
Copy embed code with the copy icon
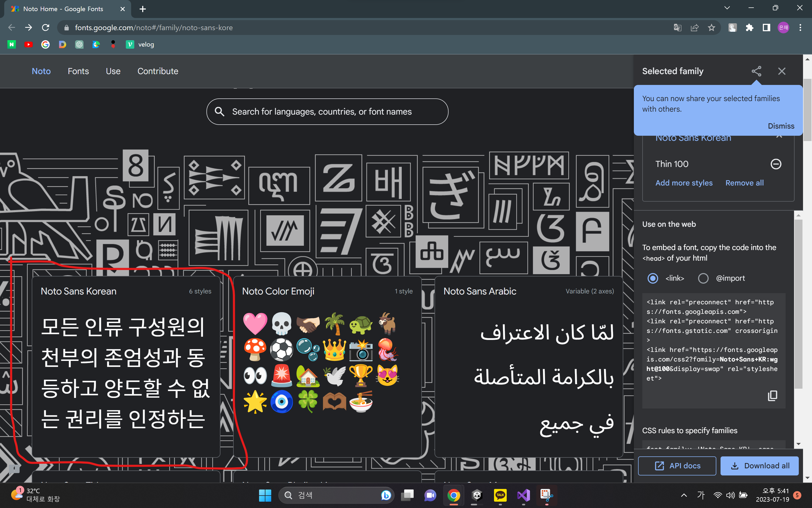(772, 396)
